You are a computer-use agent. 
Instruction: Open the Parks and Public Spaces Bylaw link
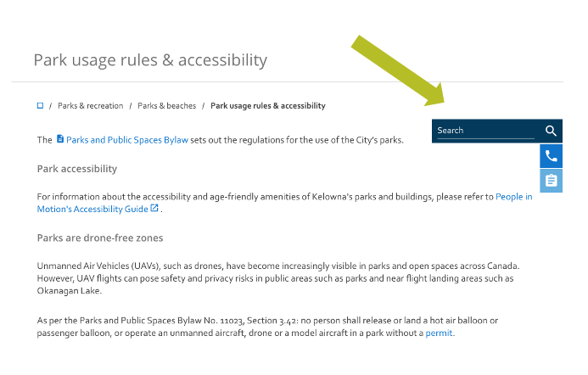(x=127, y=140)
